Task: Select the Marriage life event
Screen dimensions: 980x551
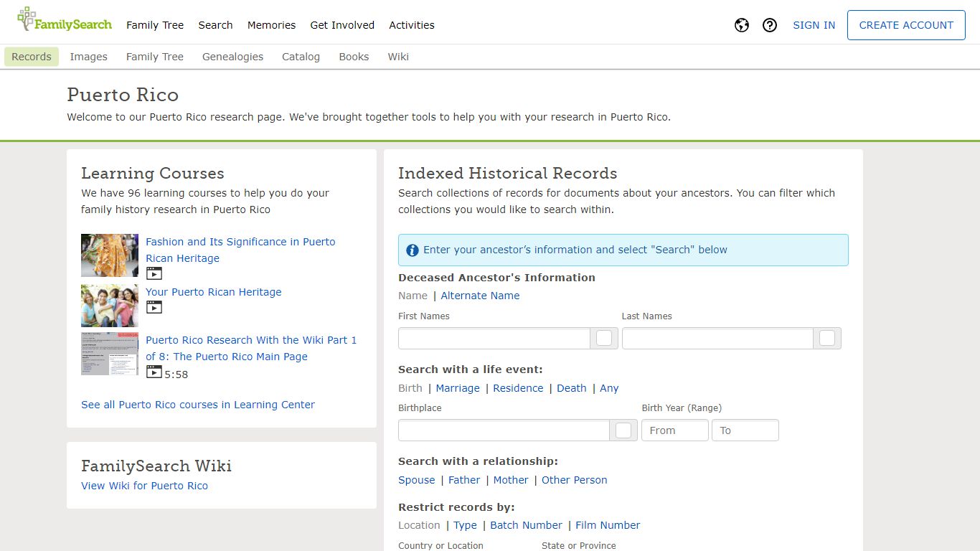Action: [x=458, y=388]
